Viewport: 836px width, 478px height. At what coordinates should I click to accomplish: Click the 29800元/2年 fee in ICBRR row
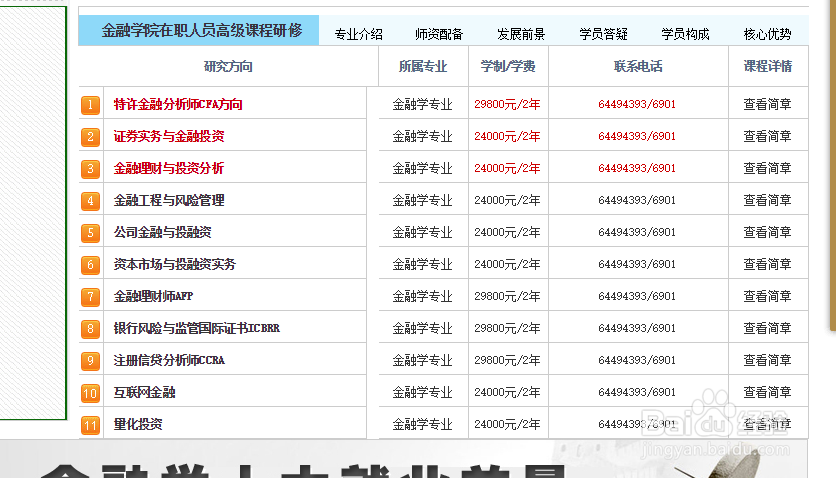(507, 328)
